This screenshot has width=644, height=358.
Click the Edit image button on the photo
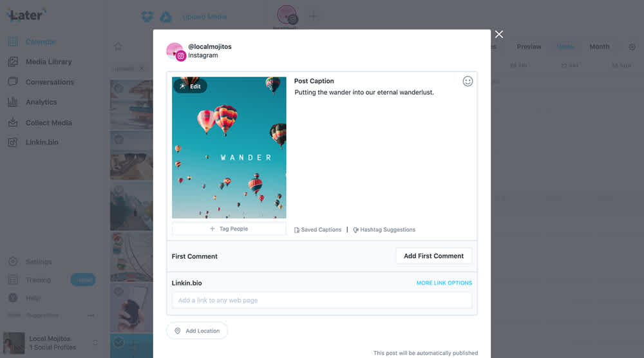coord(190,86)
